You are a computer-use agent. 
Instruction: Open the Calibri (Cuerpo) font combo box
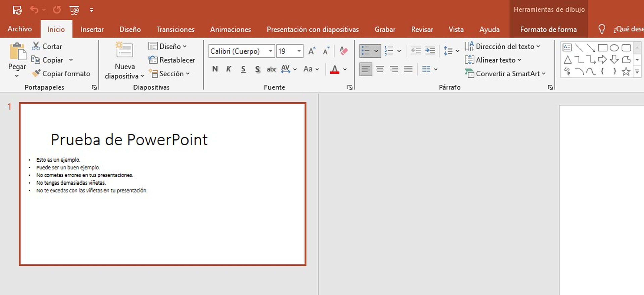coord(242,51)
